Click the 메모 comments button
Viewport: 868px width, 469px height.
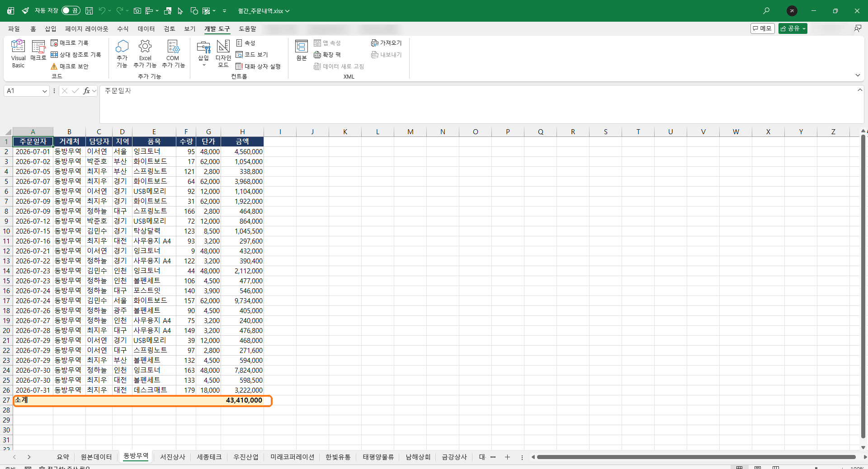pyautogui.click(x=763, y=28)
